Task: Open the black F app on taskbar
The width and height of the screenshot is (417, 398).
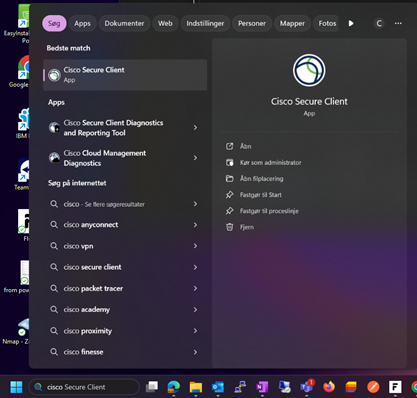Action: pyautogui.click(x=395, y=387)
